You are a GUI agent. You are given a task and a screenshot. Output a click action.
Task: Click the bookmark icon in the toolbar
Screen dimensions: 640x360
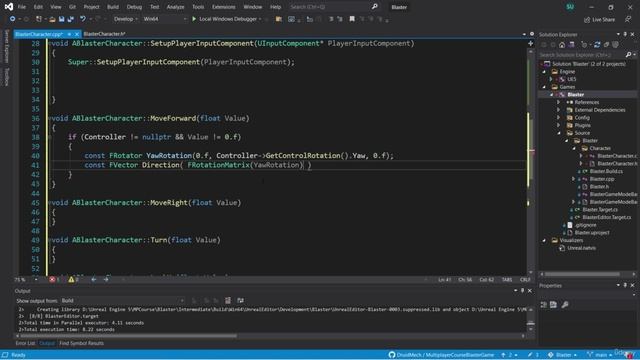352,19
